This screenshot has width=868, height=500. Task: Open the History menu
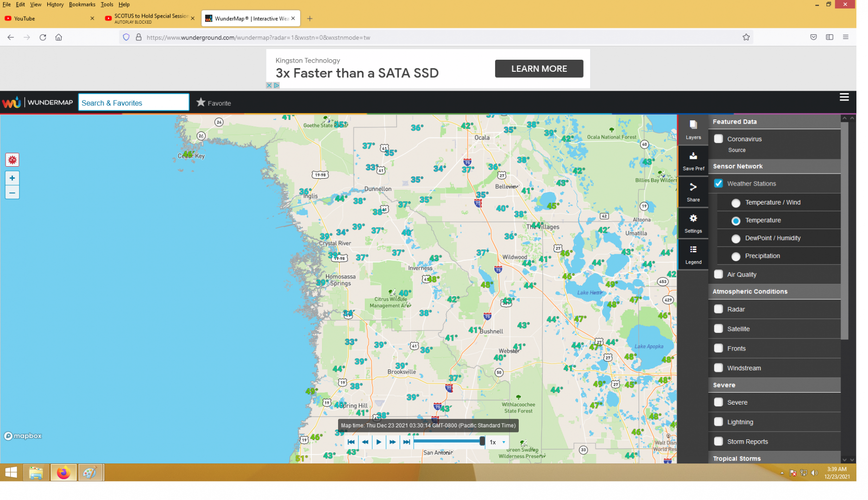click(56, 5)
